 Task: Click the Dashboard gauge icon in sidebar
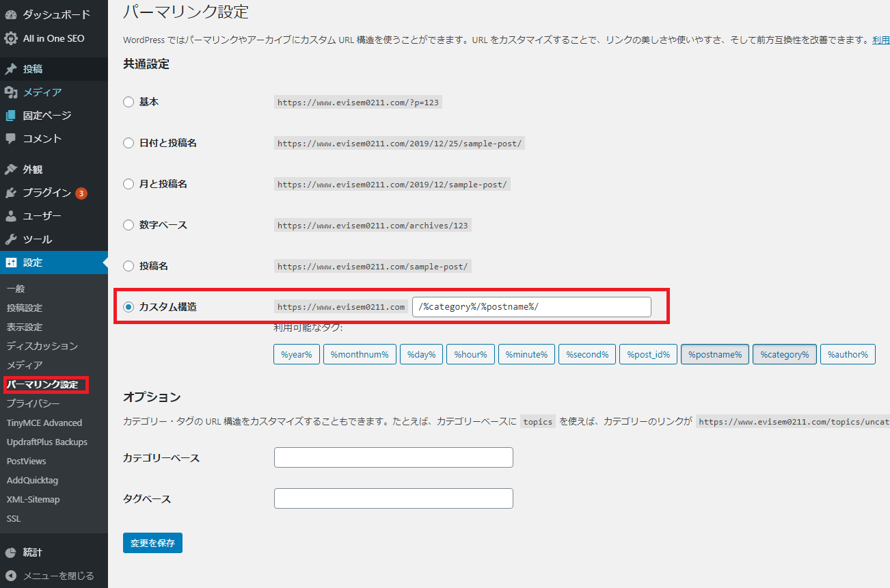tap(11, 14)
